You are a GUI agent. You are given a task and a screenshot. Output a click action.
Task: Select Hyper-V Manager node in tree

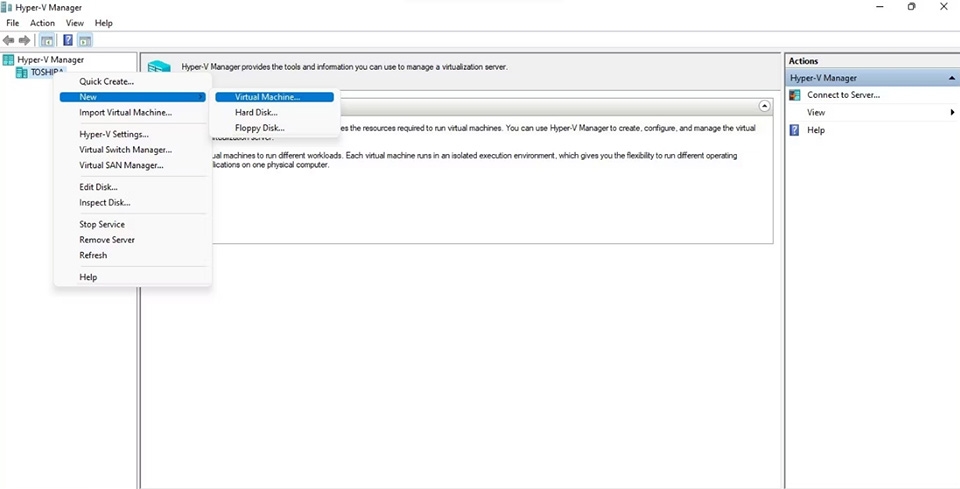(x=50, y=60)
